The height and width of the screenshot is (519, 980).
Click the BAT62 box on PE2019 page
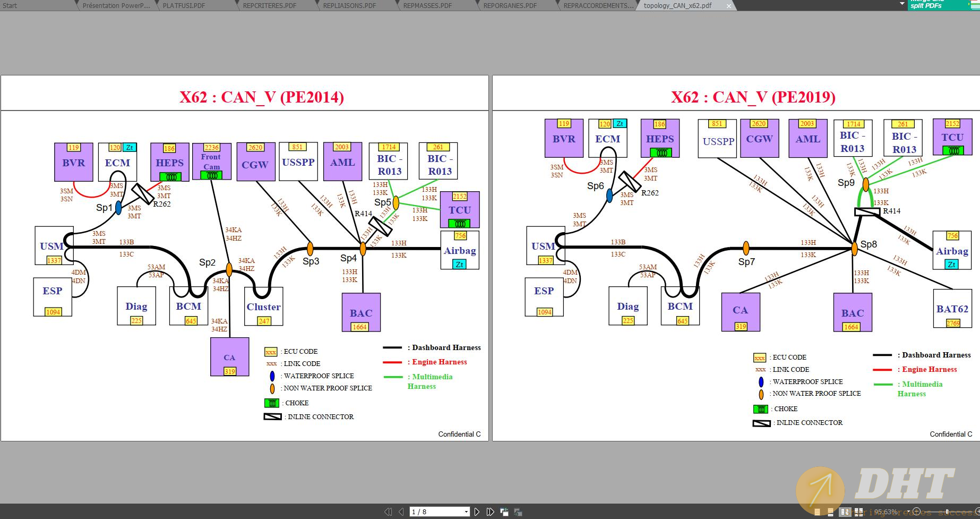[x=952, y=309]
